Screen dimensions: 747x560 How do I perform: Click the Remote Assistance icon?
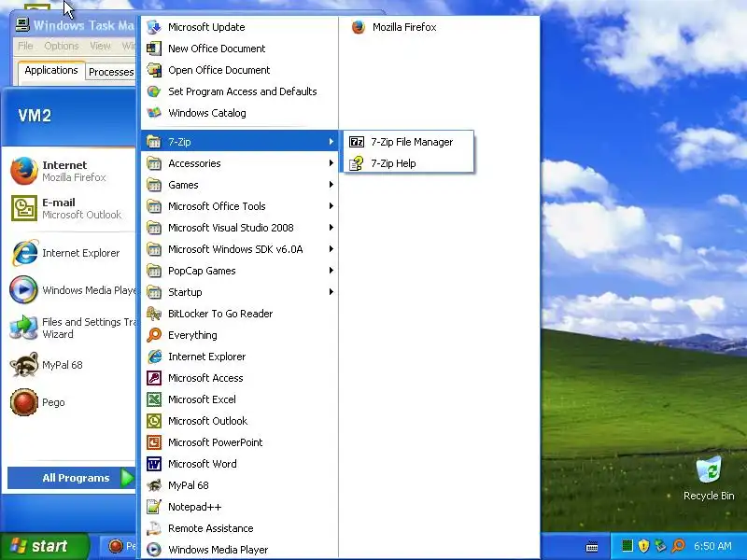click(x=154, y=528)
